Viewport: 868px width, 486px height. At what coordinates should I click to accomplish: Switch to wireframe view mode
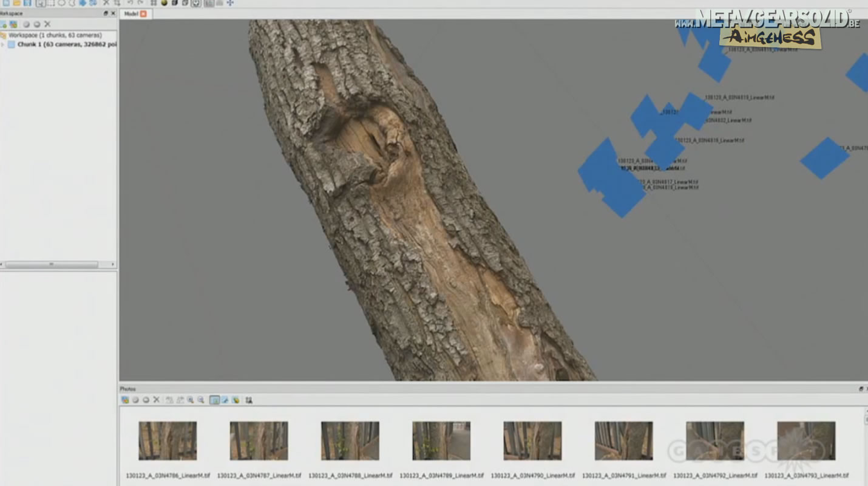click(185, 3)
